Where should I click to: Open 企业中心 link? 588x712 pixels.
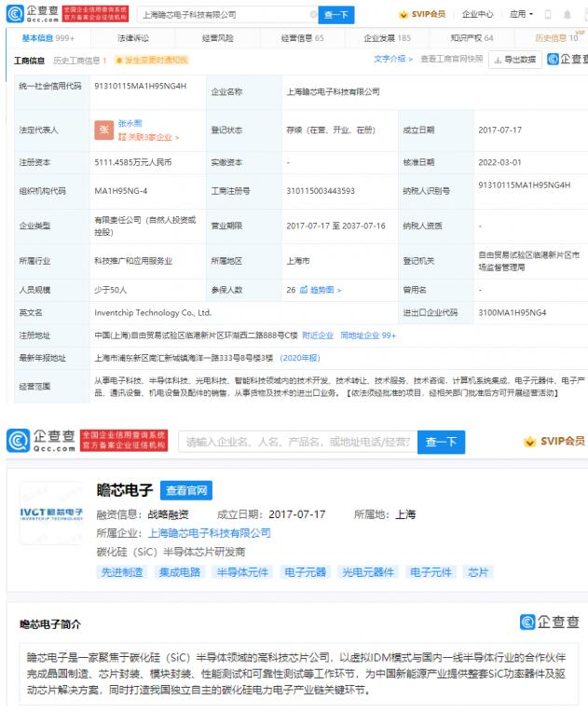tap(477, 15)
